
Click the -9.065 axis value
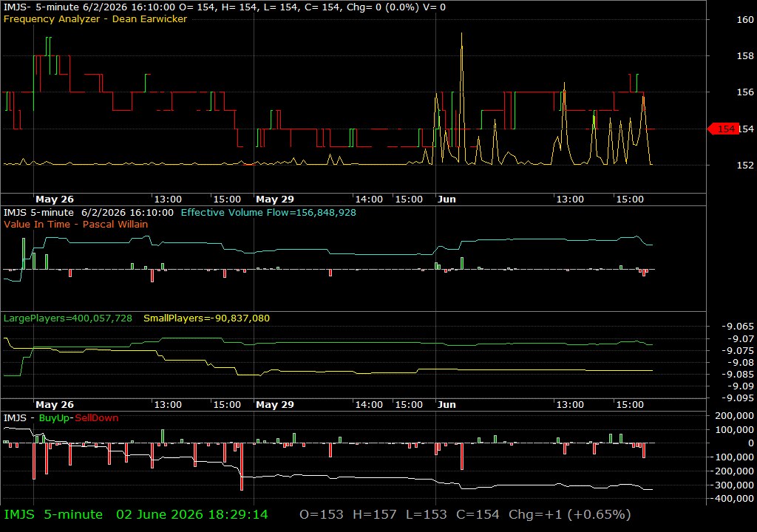(x=737, y=327)
